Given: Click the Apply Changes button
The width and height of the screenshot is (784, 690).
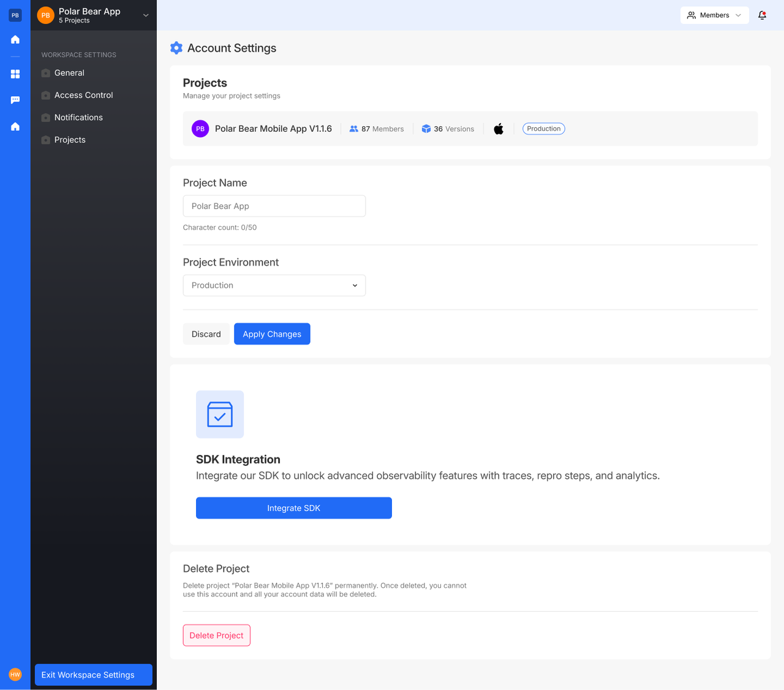Looking at the screenshot, I should point(272,334).
